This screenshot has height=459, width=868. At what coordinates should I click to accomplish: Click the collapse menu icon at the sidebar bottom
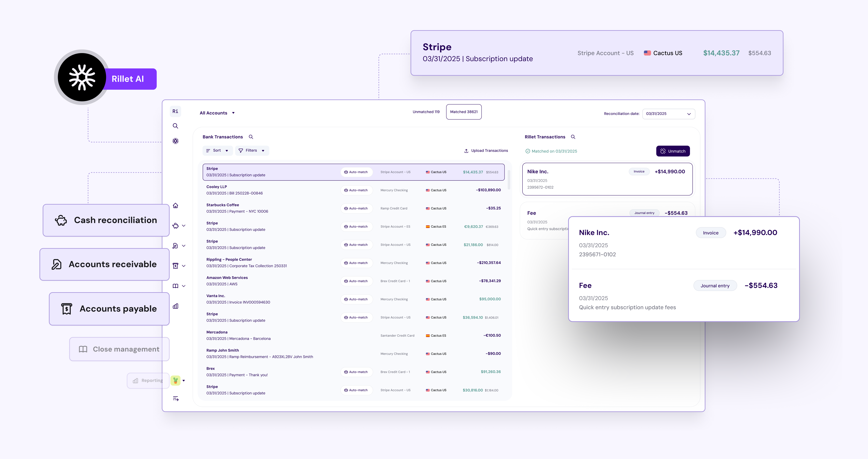(176, 399)
